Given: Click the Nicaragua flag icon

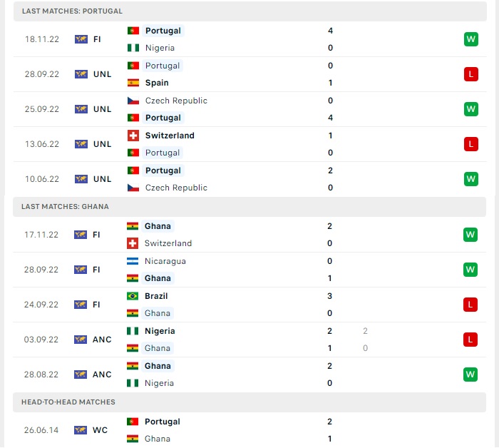Looking at the screenshot, I should click(x=133, y=261).
